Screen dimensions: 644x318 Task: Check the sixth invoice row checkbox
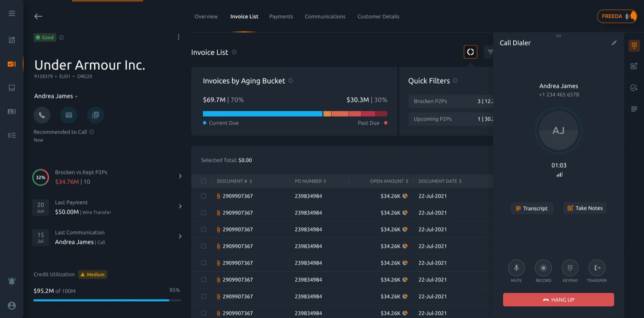(x=203, y=279)
